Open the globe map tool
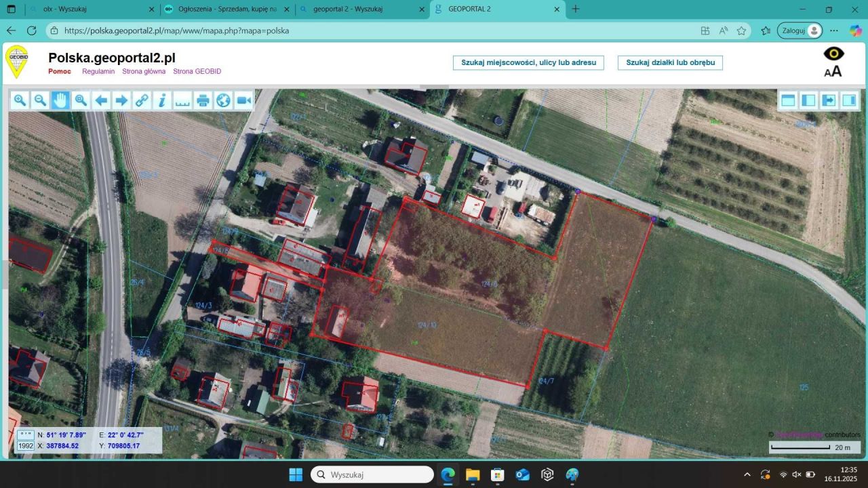Viewport: 868px width, 488px height. (223, 101)
